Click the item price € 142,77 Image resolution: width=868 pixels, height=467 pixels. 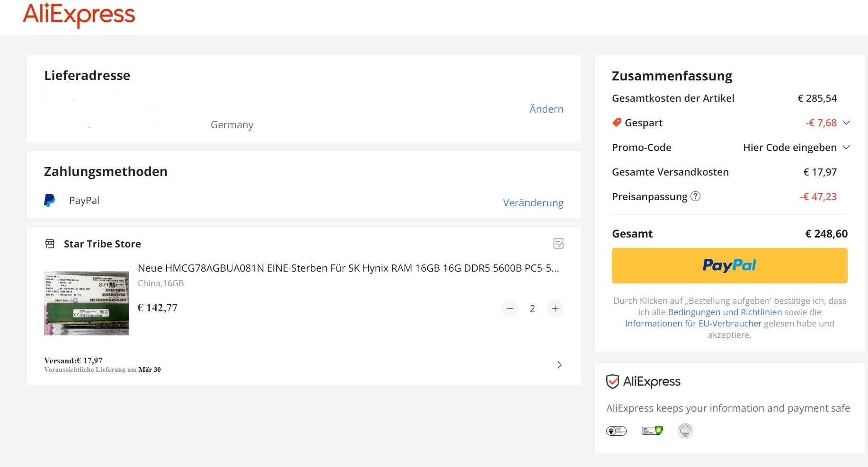click(158, 308)
